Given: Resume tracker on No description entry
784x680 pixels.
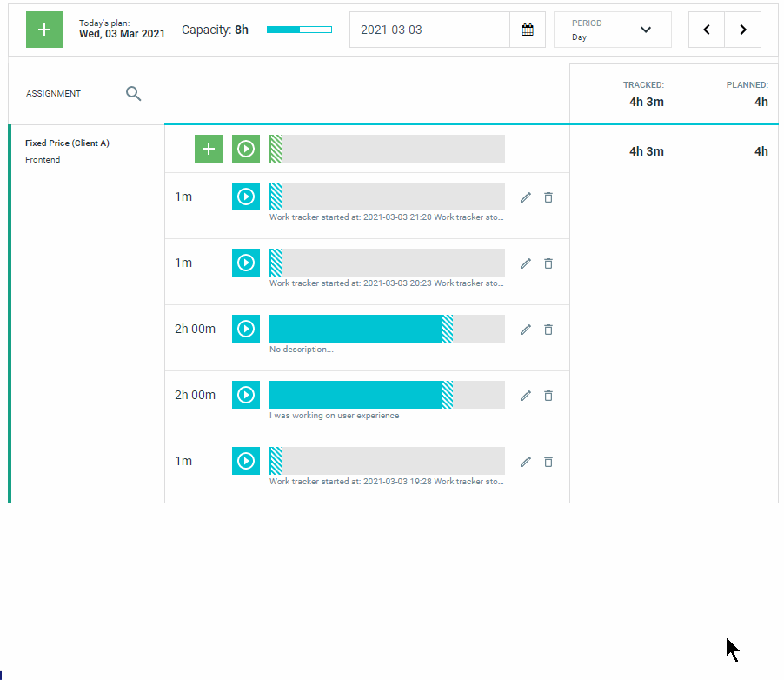Looking at the screenshot, I should tap(245, 329).
